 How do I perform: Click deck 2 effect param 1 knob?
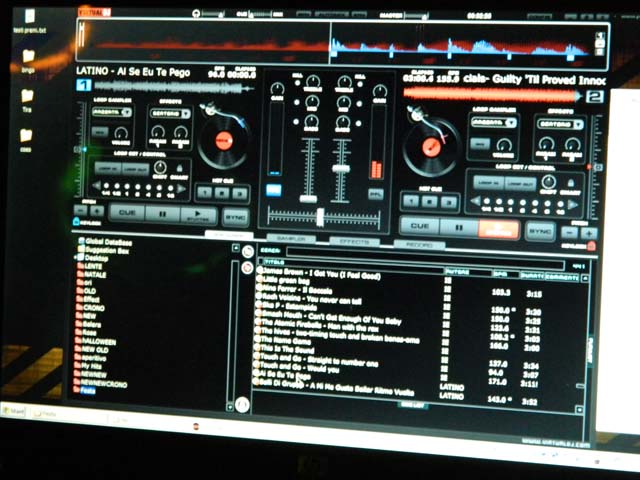pos(547,144)
